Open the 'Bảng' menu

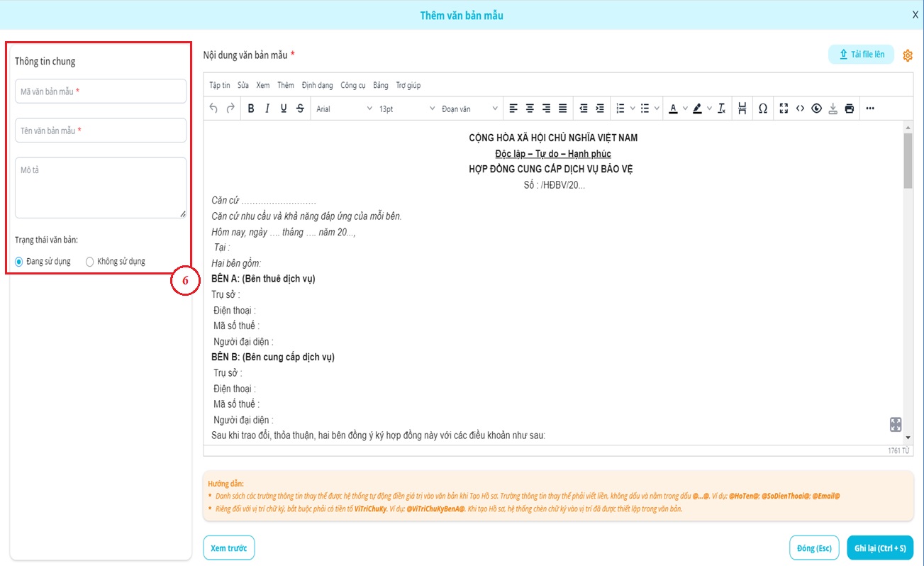click(x=381, y=85)
